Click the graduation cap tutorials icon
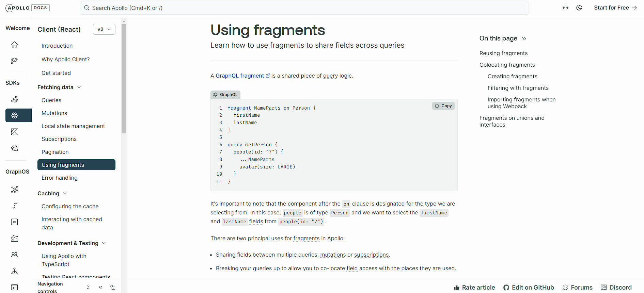The image size is (644, 293). click(14, 61)
